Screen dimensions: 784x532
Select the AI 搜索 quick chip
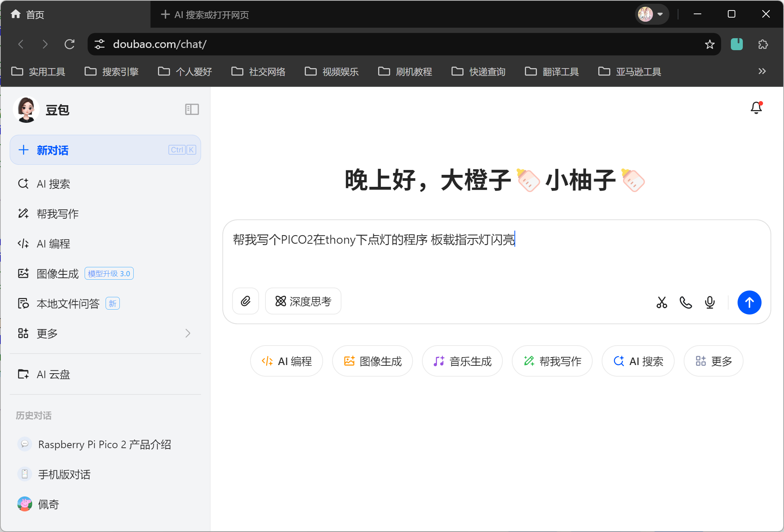tap(638, 361)
